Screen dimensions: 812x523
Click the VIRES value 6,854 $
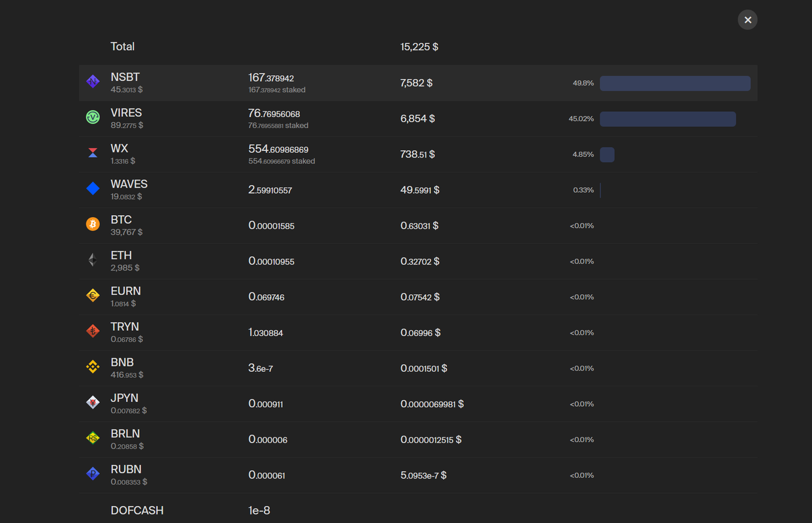tap(417, 119)
